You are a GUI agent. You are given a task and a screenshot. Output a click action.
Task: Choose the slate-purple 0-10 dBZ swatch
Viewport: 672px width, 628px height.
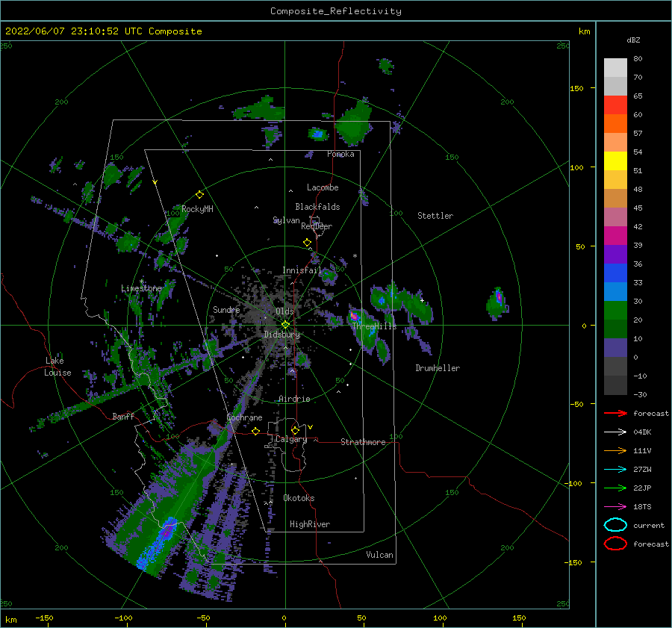pos(615,348)
